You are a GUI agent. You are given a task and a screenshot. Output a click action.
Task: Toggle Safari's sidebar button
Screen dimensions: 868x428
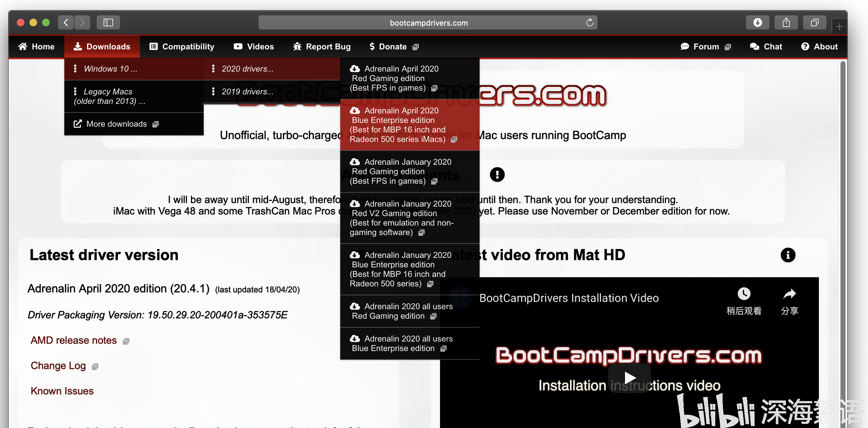coord(108,22)
